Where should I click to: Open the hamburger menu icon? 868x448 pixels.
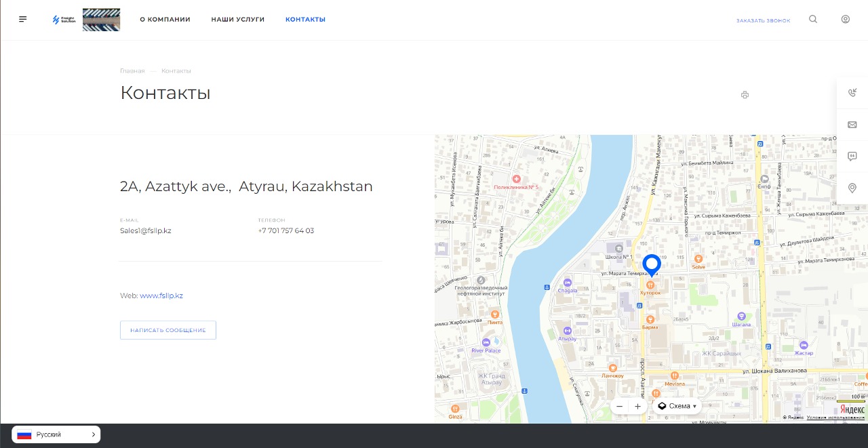[x=23, y=19]
